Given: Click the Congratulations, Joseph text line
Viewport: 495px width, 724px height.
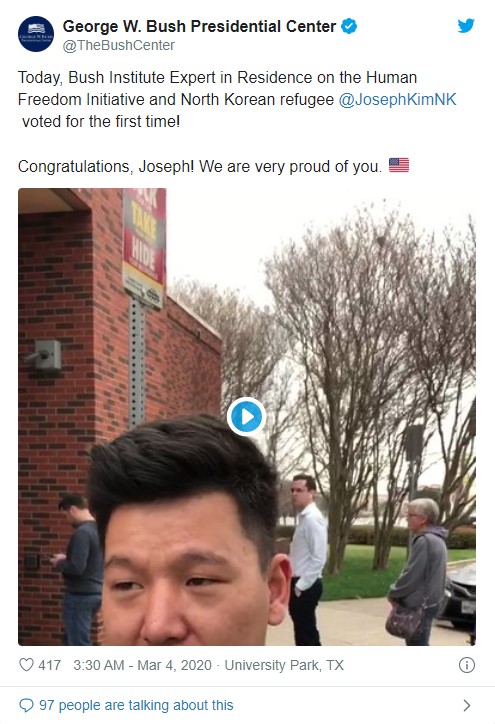Looking at the screenshot, I should [200, 166].
